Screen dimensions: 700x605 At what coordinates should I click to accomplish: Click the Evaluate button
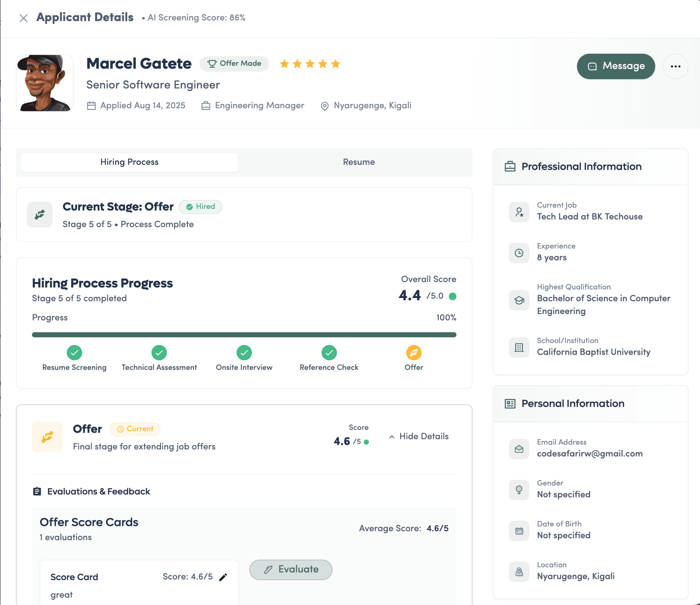click(290, 570)
